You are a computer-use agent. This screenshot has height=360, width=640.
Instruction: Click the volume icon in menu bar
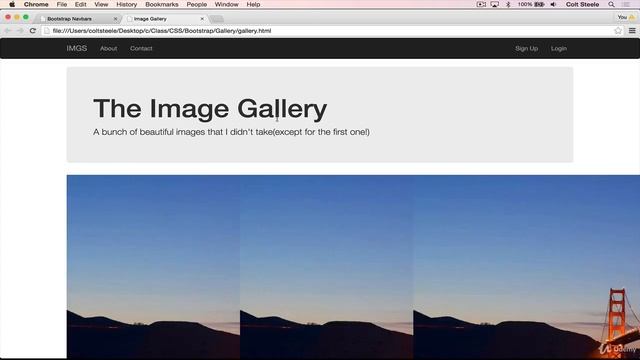tap(553, 4)
